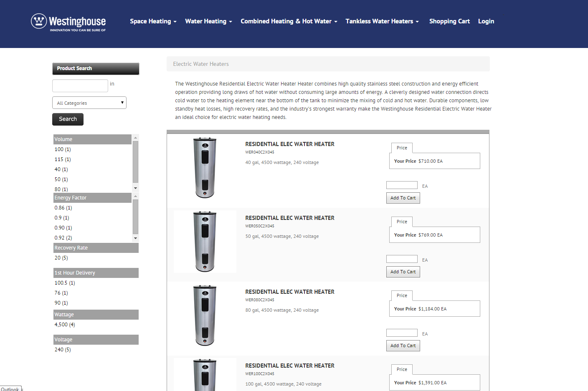Filter by 1st Hour Delivery 90 (1)
The height and width of the screenshot is (391, 588).
(61, 303)
